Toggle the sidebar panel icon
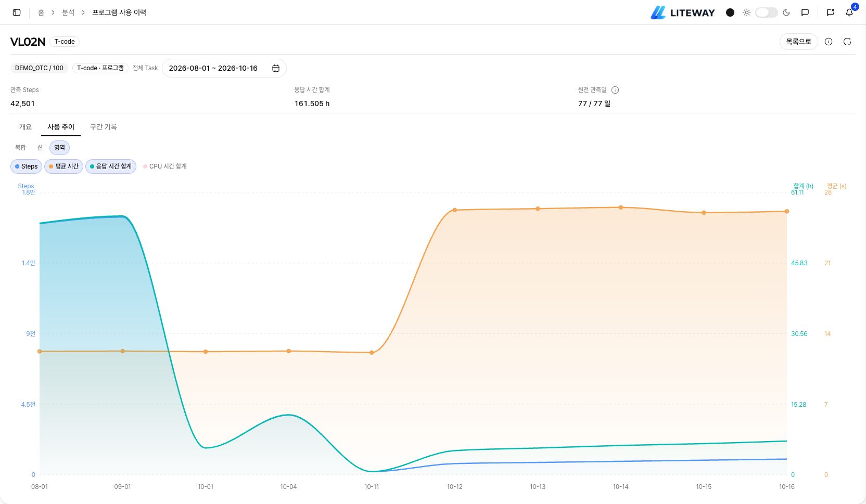866x504 pixels. pos(17,12)
